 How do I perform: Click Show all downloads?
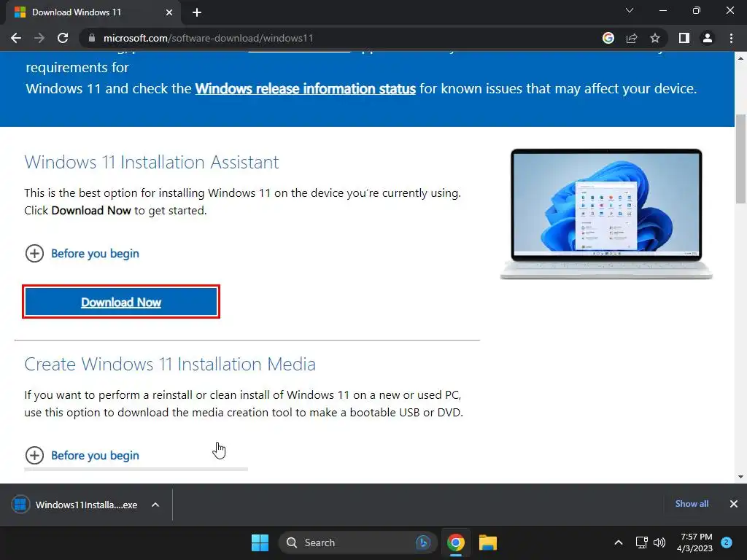click(x=692, y=503)
